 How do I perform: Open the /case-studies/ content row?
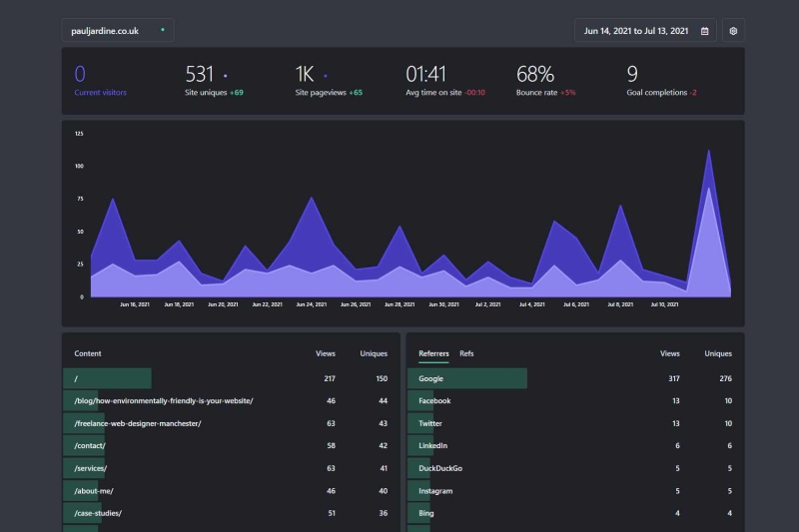[231, 513]
